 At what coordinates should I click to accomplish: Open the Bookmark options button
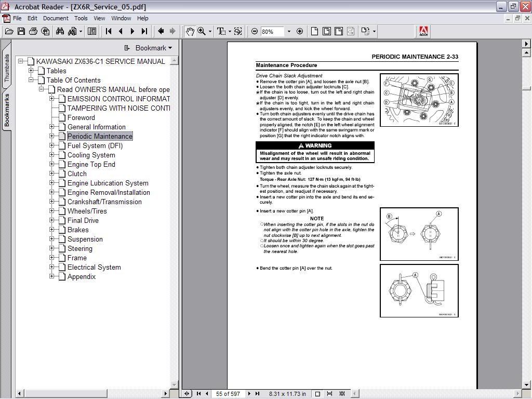point(149,48)
